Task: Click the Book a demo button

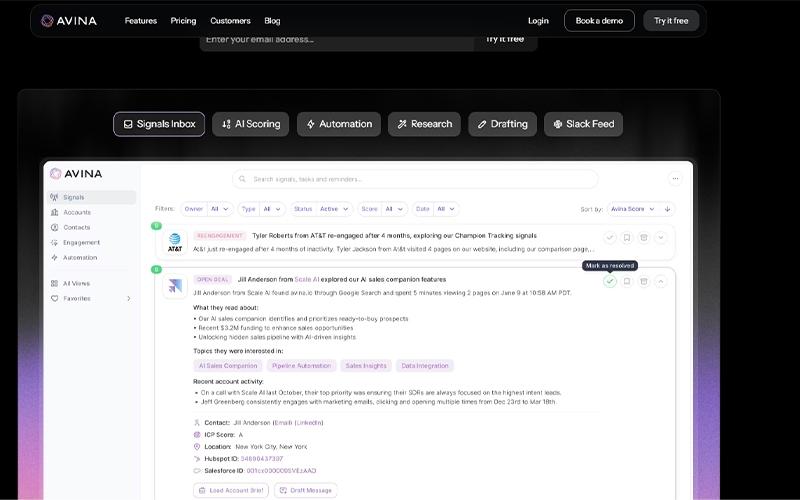Action: click(599, 21)
